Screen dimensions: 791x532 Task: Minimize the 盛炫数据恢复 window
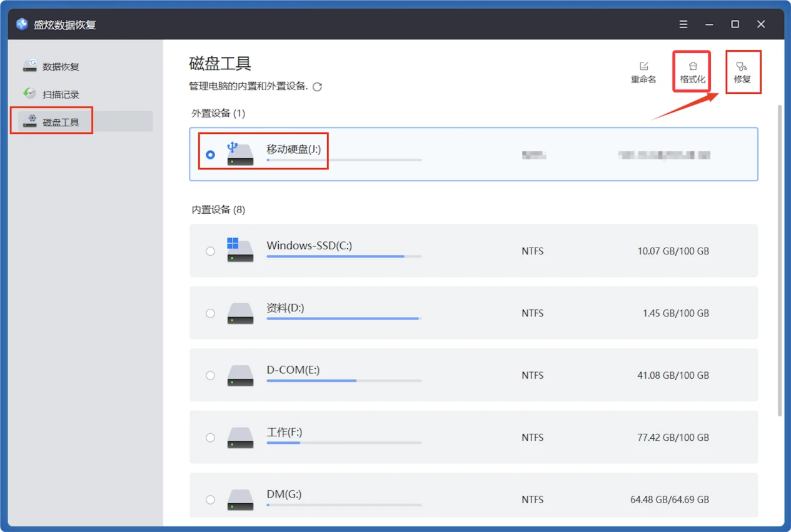(x=709, y=24)
